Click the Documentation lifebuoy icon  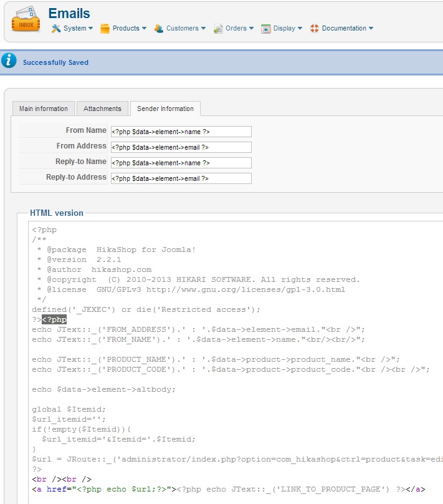315,29
